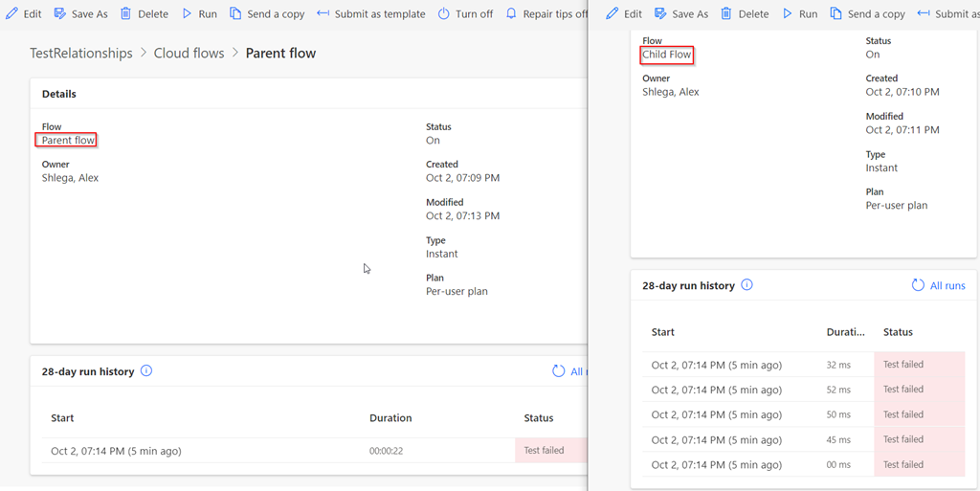Click the Edit pencil icon in Parent flow toolbar

point(12,14)
